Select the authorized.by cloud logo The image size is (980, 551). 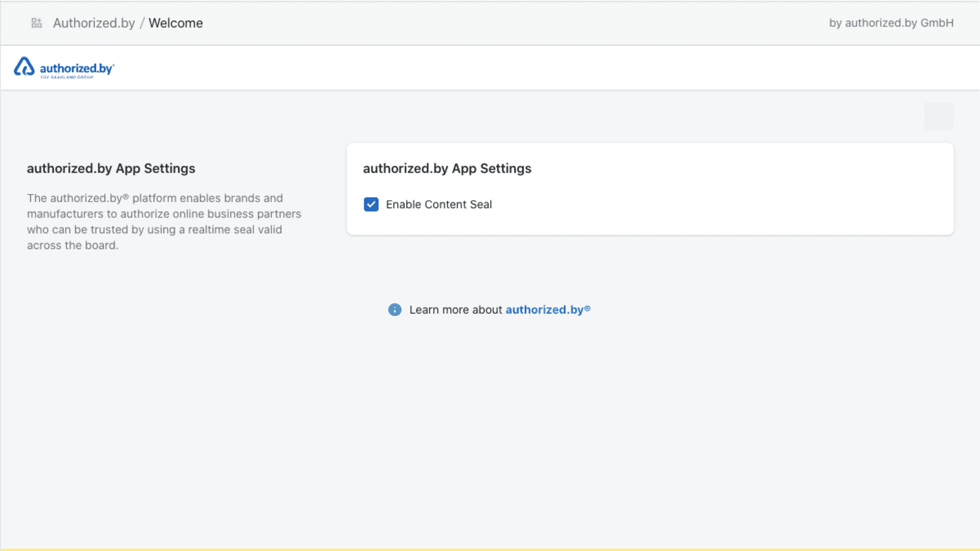click(x=24, y=67)
